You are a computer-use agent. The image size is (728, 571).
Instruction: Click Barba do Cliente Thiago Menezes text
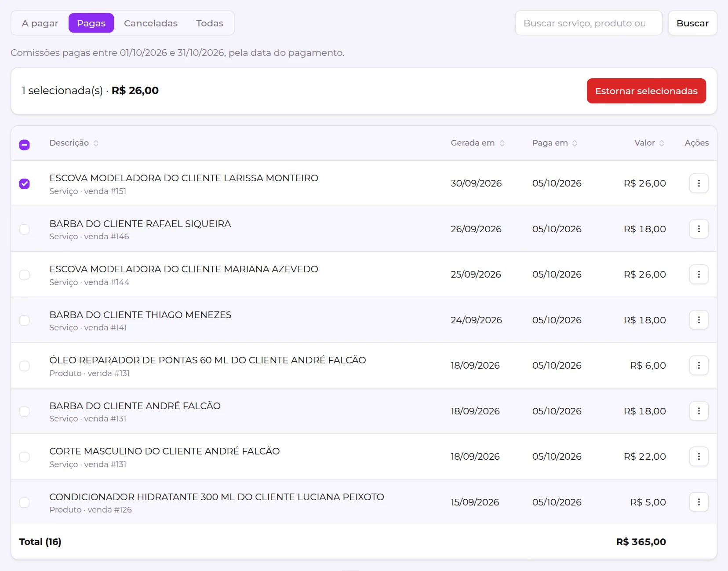(140, 315)
